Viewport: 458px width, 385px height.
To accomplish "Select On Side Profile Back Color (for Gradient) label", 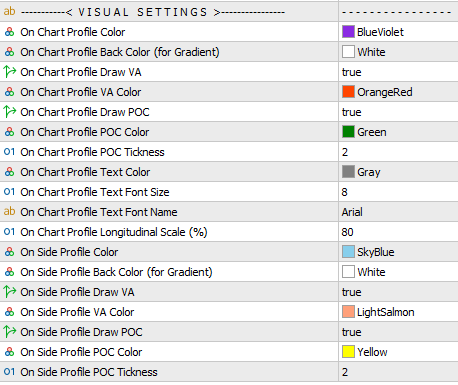I will coord(116,272).
